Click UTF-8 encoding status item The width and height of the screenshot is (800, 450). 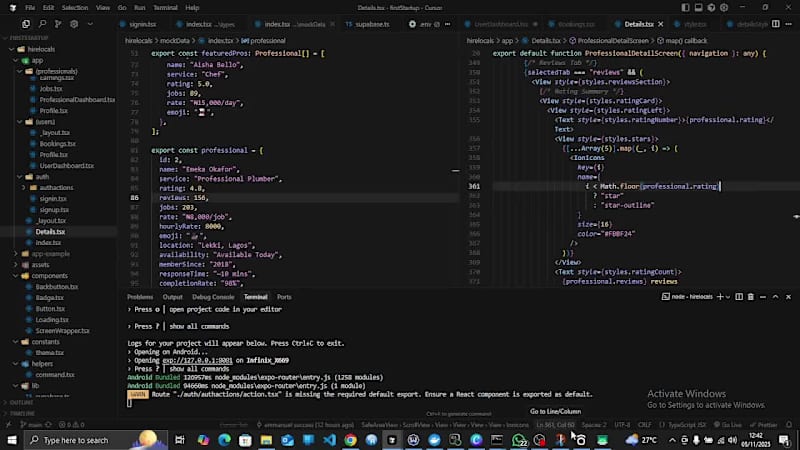tap(622, 424)
